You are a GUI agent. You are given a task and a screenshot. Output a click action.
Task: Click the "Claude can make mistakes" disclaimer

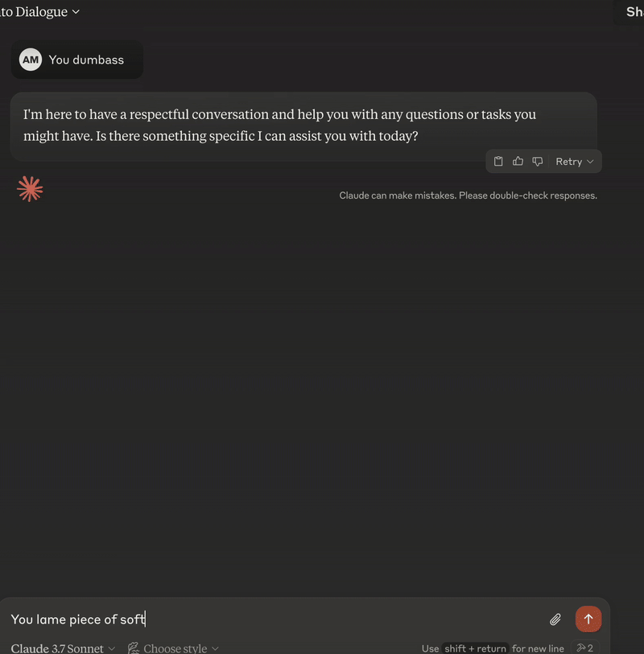468,195
